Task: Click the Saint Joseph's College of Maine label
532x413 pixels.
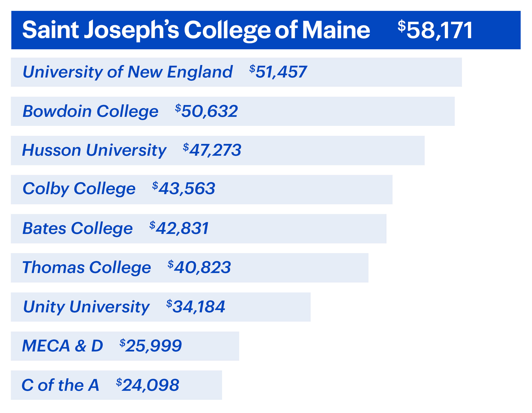Action: click(196, 30)
